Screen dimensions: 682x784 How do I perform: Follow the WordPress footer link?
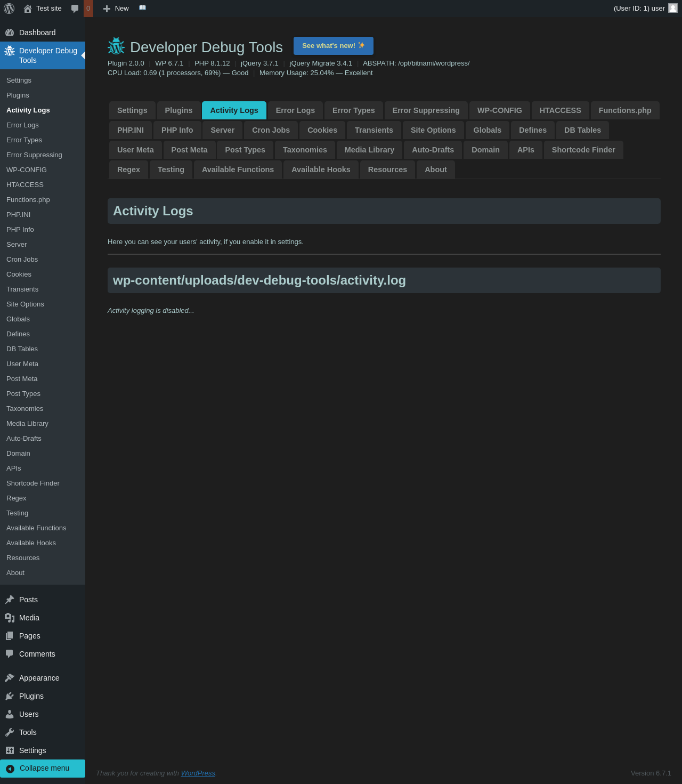(x=198, y=773)
